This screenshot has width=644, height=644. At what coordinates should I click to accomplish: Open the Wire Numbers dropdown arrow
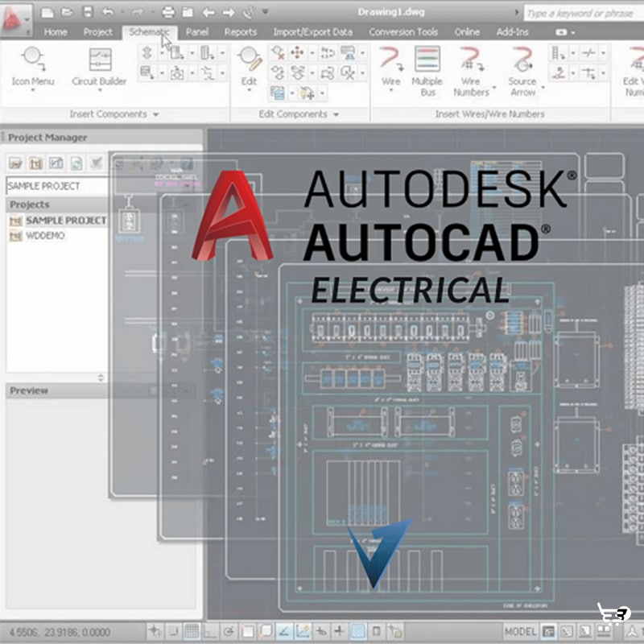click(x=494, y=87)
